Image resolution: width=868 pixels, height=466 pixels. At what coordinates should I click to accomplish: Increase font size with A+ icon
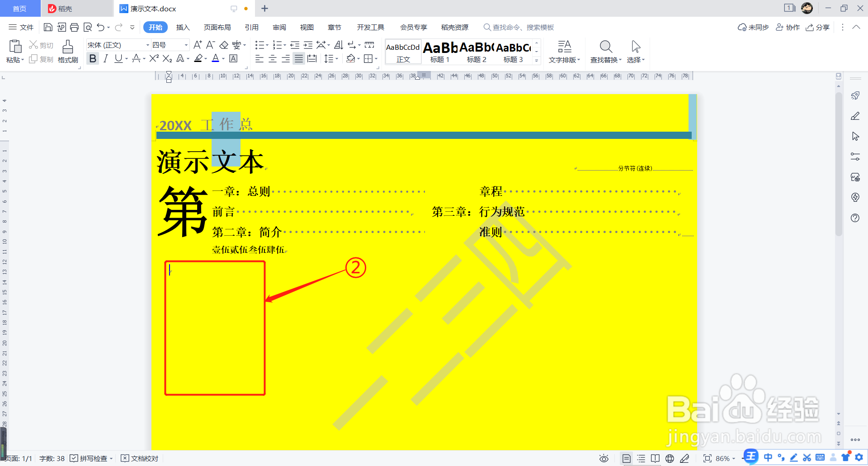[x=198, y=45]
